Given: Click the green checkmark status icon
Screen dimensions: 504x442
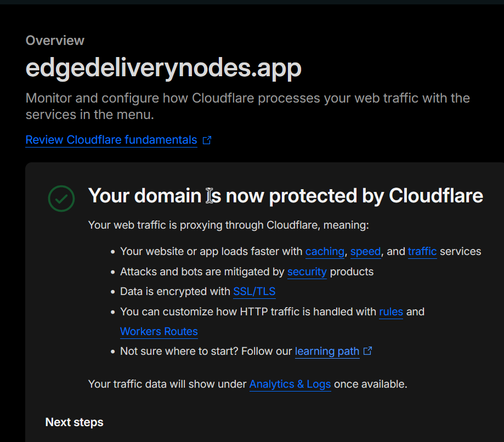Looking at the screenshot, I should point(61,199).
